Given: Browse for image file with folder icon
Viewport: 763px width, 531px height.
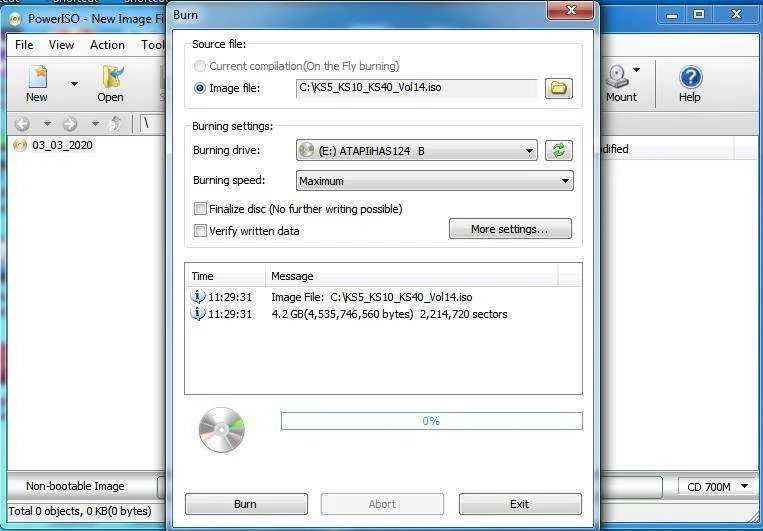Looking at the screenshot, I should (x=559, y=88).
